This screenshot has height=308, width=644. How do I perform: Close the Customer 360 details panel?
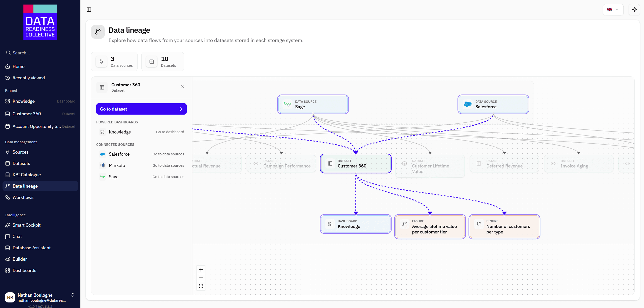pyautogui.click(x=182, y=86)
